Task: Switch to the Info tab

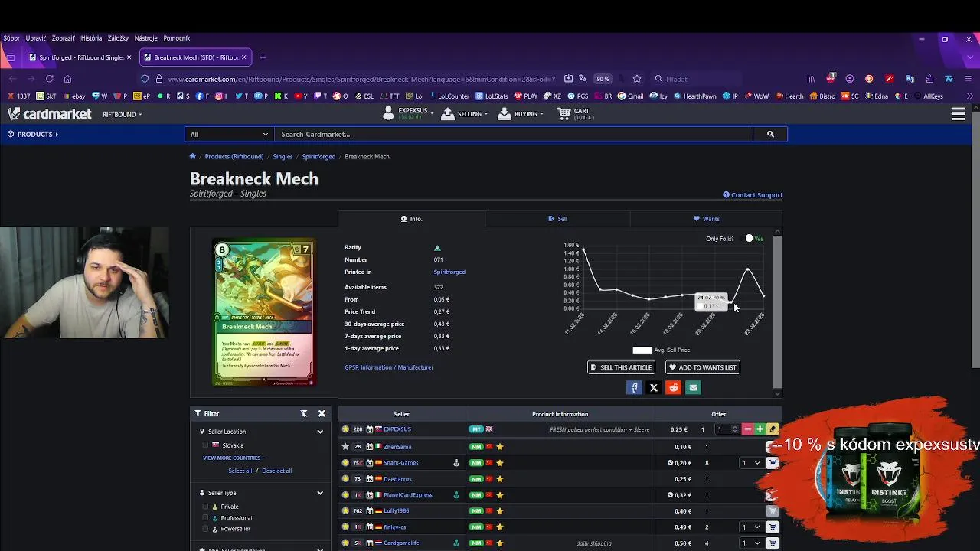Action: (x=411, y=219)
